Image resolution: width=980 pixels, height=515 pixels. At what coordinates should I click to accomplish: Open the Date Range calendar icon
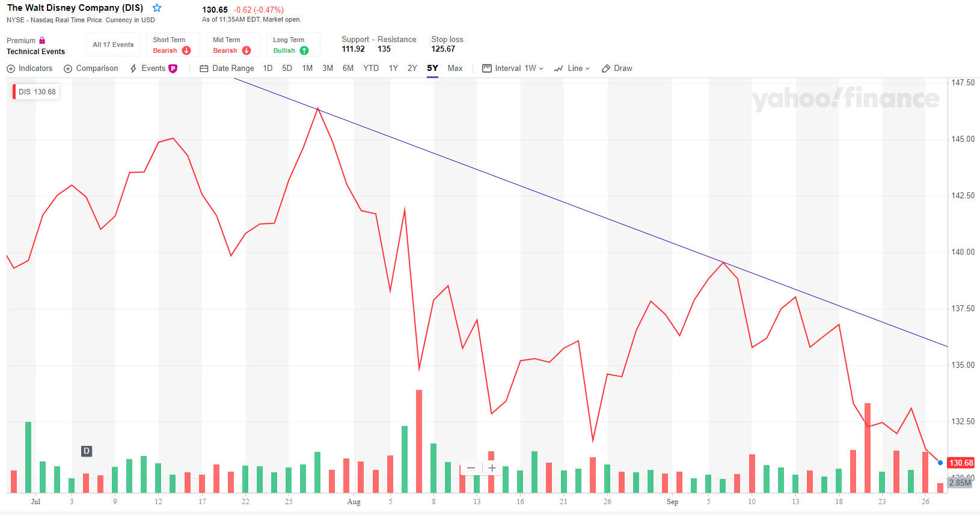pyautogui.click(x=204, y=69)
